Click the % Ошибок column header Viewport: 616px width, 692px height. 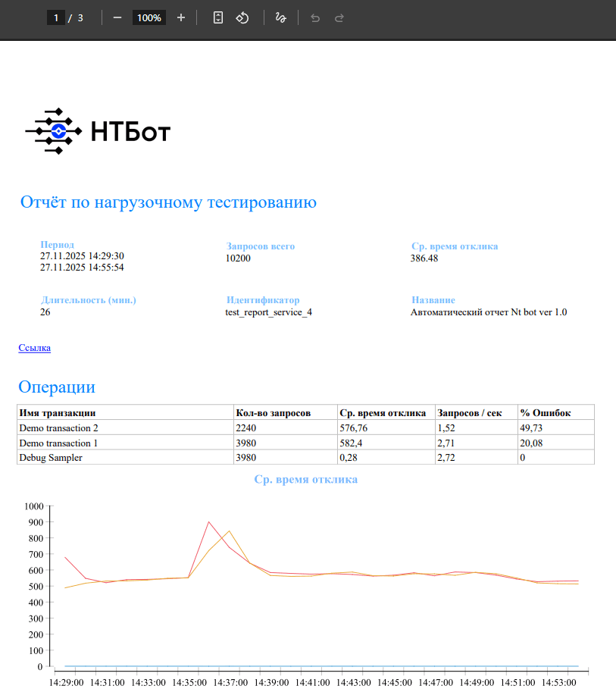pyautogui.click(x=546, y=412)
